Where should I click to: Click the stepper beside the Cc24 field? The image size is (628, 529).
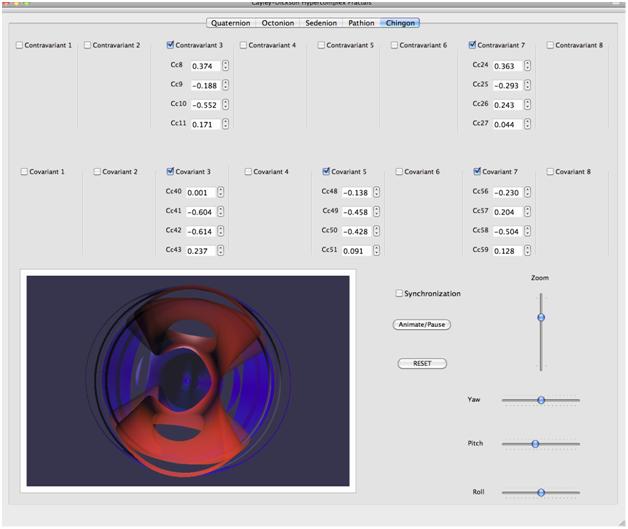[527, 66]
